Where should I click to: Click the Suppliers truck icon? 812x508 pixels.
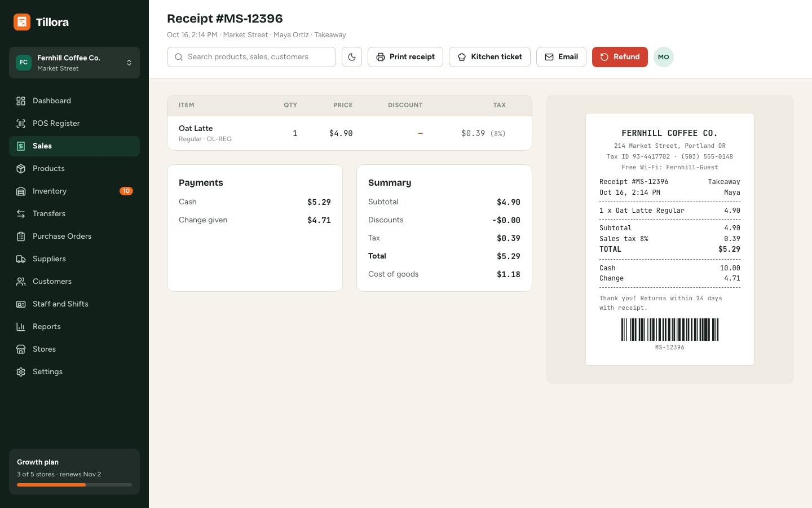pos(21,259)
